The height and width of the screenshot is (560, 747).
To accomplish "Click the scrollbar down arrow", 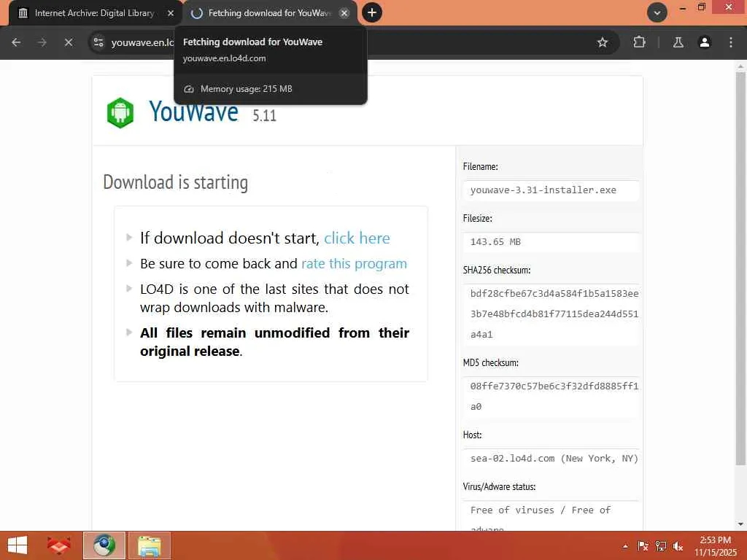I will [x=740, y=525].
